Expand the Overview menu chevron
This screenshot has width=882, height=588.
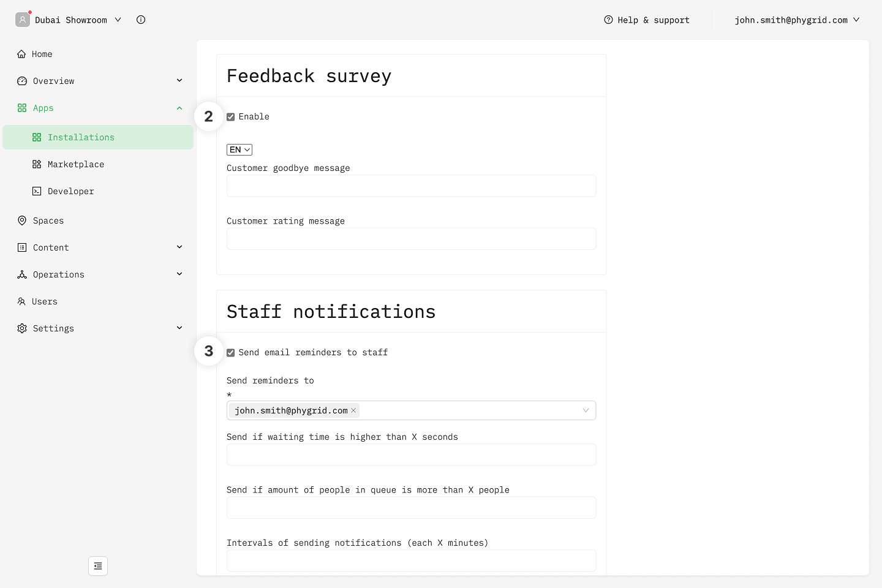click(x=179, y=81)
